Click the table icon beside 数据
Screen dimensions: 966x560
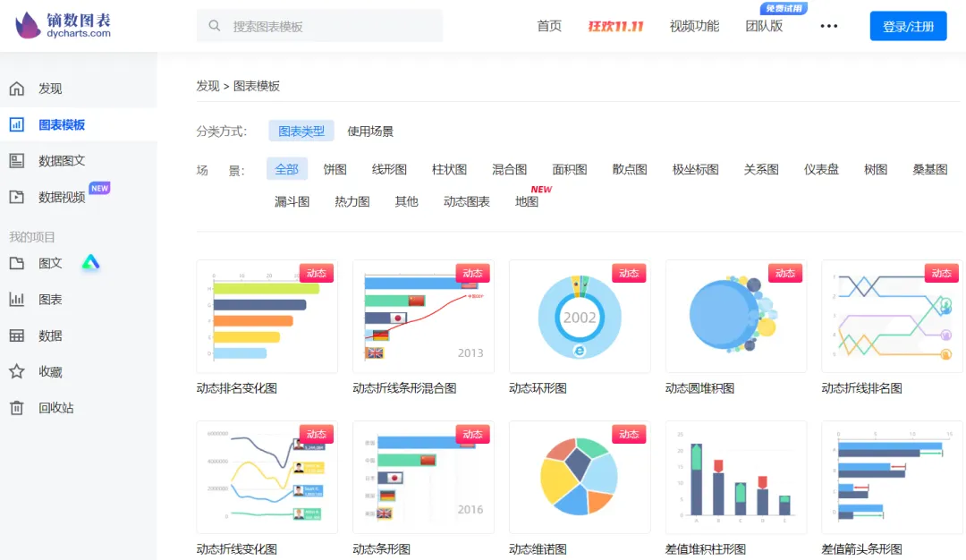coord(17,335)
